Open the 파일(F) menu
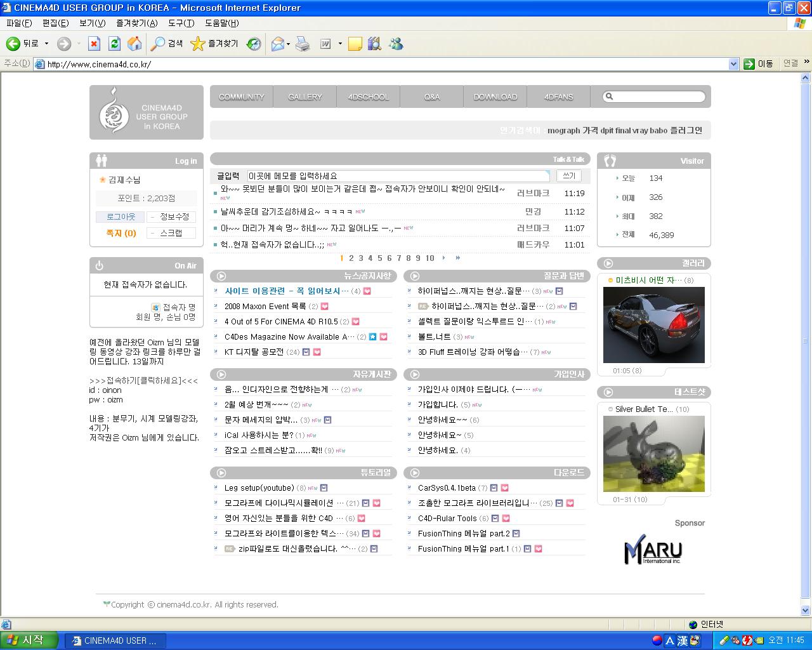Viewport: 812px width, 650px height. pyautogui.click(x=19, y=23)
